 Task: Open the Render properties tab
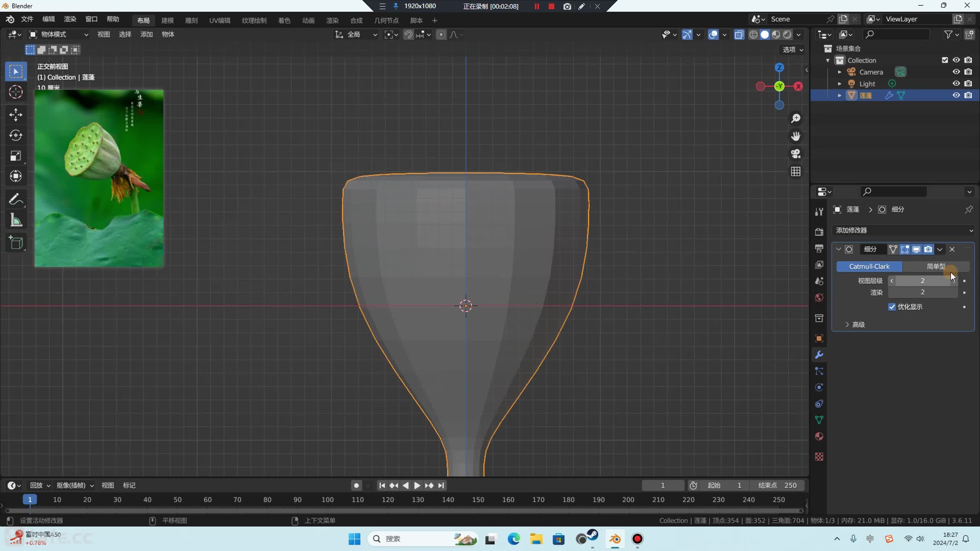[x=819, y=232]
